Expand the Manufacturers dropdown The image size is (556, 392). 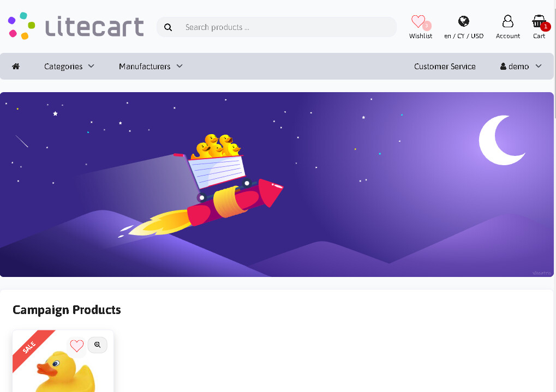coord(151,67)
